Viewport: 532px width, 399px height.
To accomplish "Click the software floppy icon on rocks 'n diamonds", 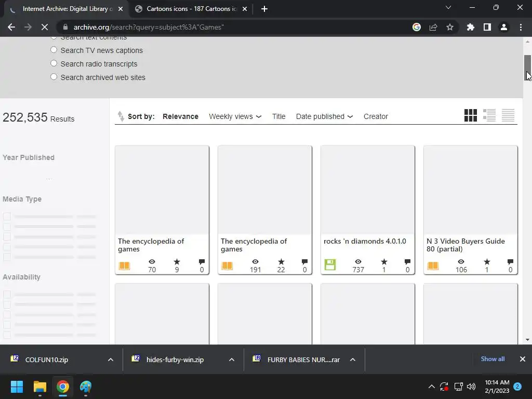I will (x=330, y=264).
